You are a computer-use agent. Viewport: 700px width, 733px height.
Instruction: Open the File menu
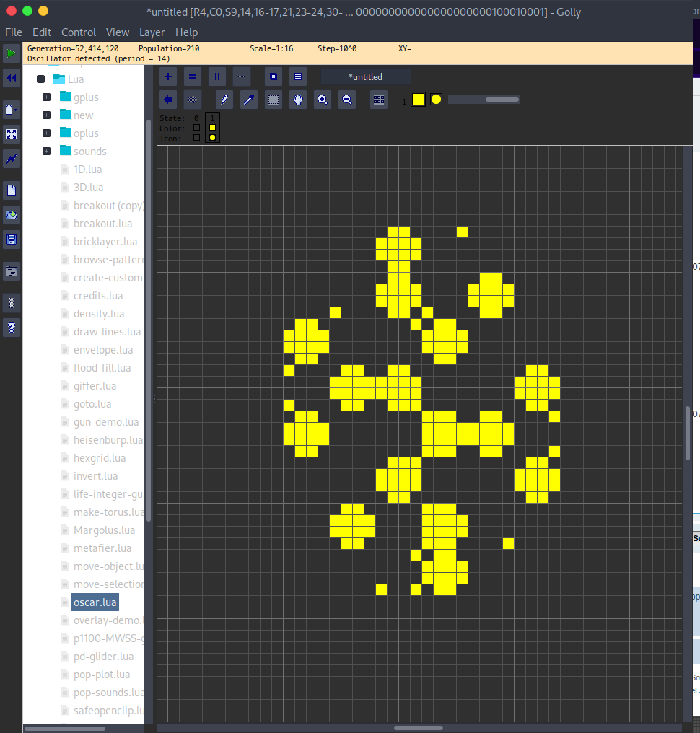tap(14, 32)
